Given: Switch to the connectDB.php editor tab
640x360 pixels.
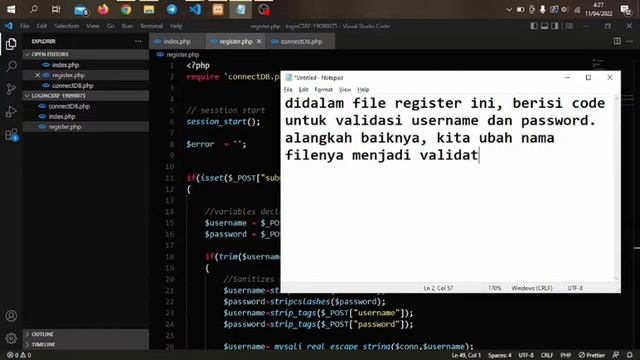Looking at the screenshot, I should pyautogui.click(x=301, y=42).
